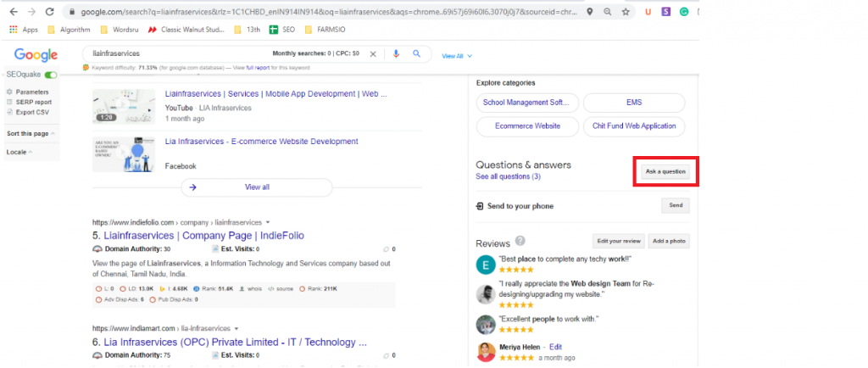Open the FARMSIO bookmarks folder
This screenshot has width=868, height=368.
[x=325, y=30]
